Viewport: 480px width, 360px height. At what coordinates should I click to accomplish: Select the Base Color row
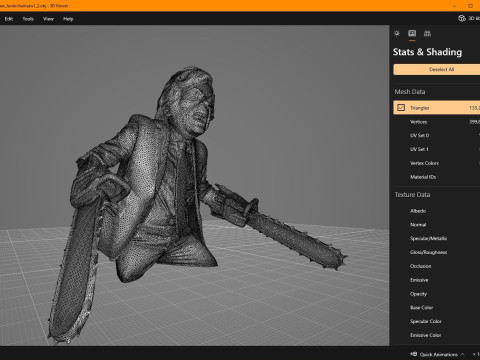tap(437, 308)
